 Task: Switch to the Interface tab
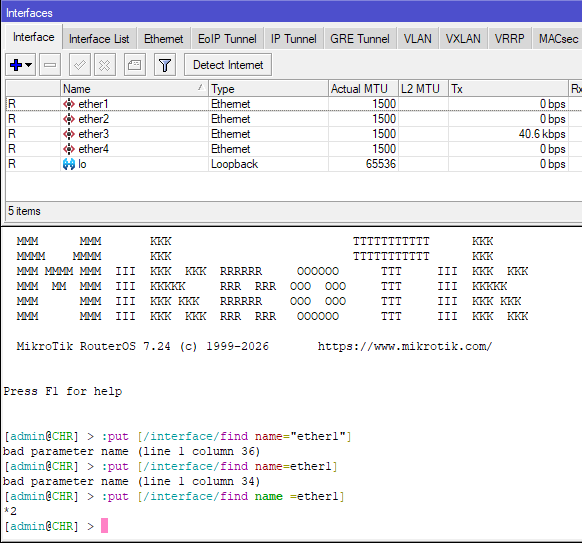click(33, 37)
